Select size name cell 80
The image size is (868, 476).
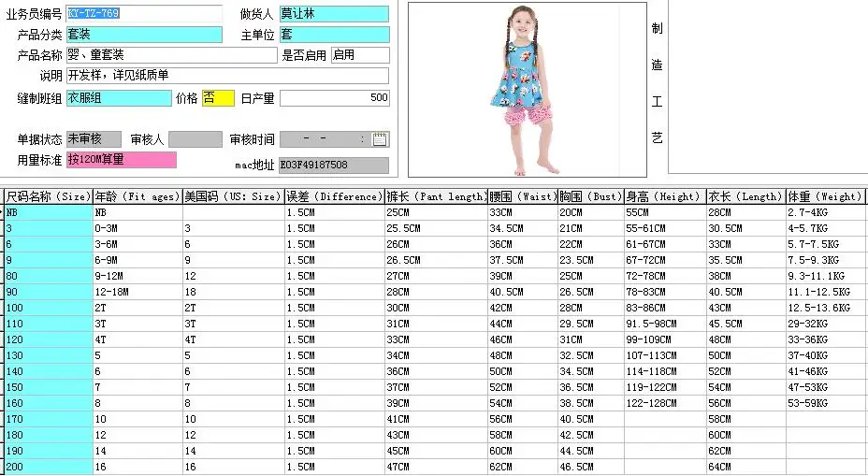pyautogui.click(x=49, y=276)
